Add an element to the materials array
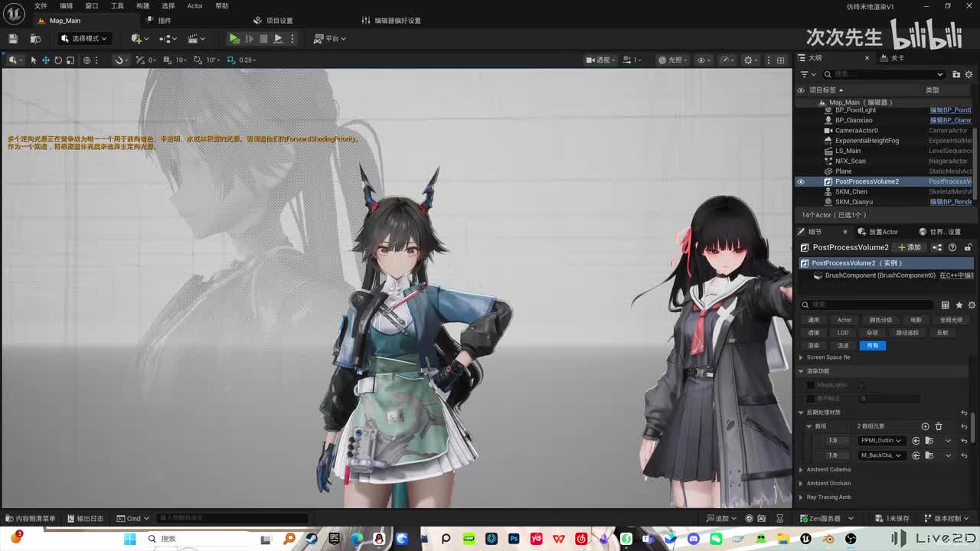 (925, 426)
